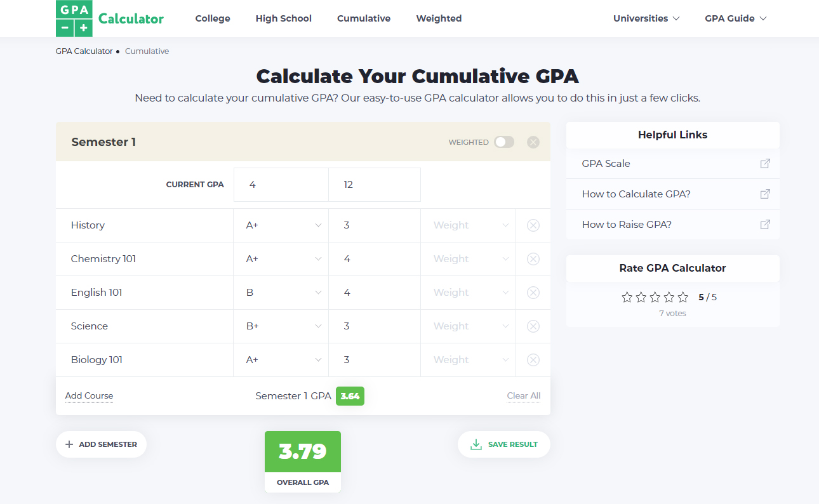Remove Semester 1 using its header X icon

click(x=533, y=142)
